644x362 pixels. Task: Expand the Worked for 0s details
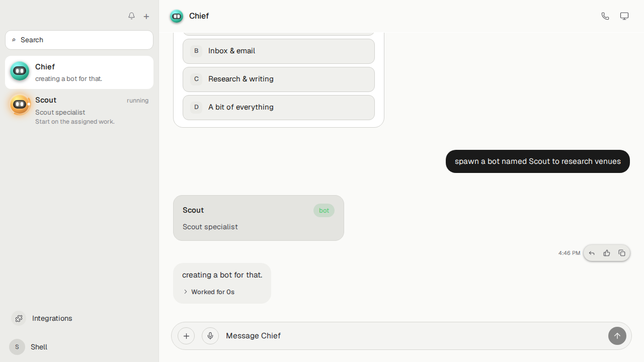209,292
